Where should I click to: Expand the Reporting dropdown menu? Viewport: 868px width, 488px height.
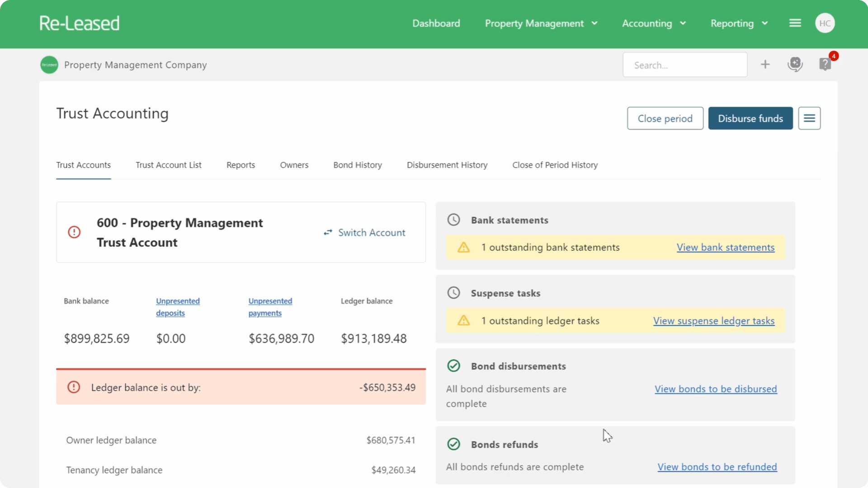click(x=739, y=23)
